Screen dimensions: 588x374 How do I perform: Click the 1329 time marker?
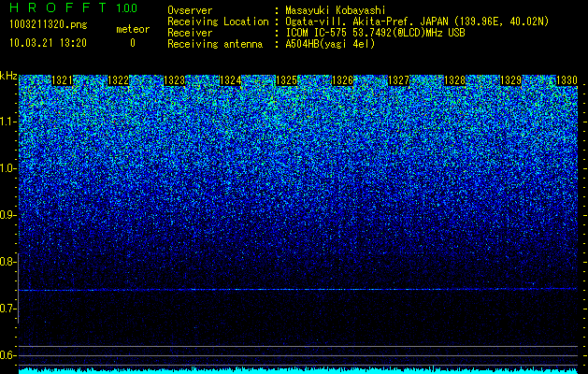coord(510,80)
